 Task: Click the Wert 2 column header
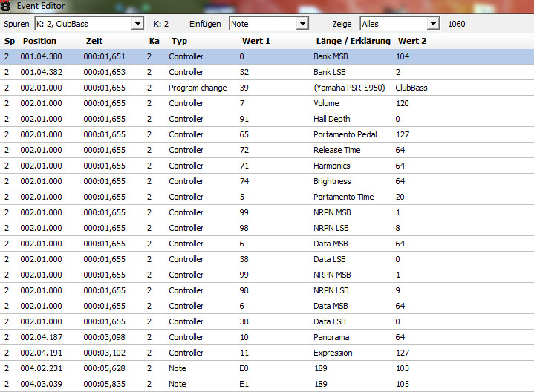(x=412, y=41)
